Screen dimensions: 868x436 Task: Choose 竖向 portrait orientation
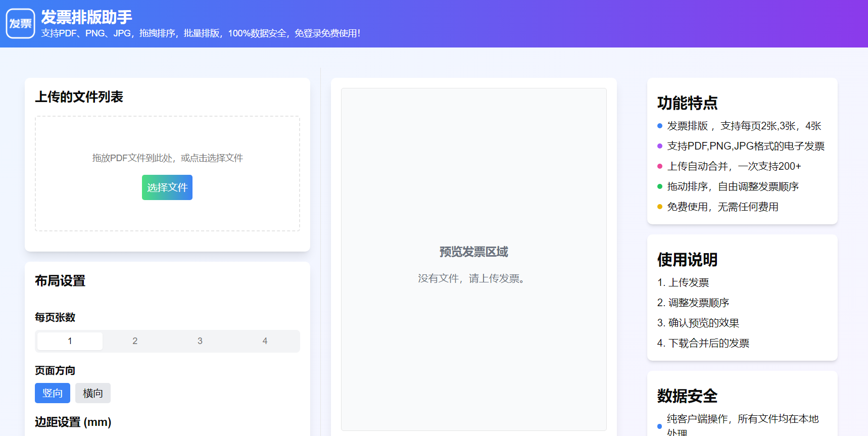click(x=53, y=393)
